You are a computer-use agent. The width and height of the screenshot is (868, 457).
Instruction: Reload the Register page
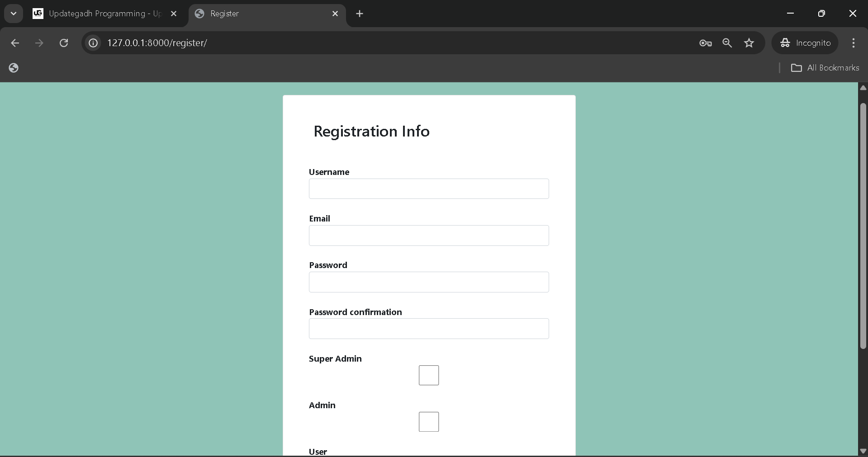click(64, 43)
